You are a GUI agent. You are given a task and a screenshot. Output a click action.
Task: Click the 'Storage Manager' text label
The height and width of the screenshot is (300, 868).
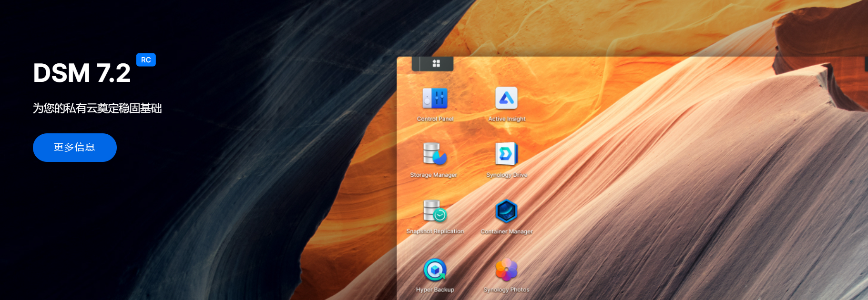pyautogui.click(x=434, y=175)
